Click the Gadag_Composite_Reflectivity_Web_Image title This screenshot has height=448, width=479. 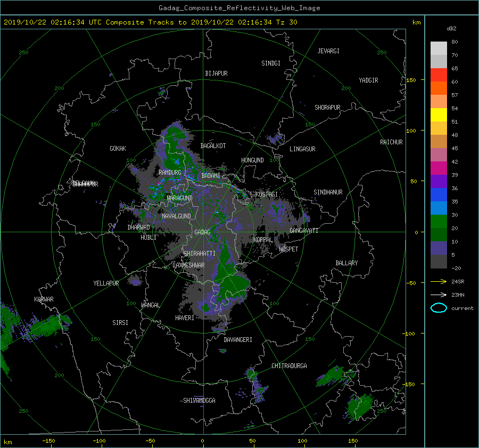point(239,8)
